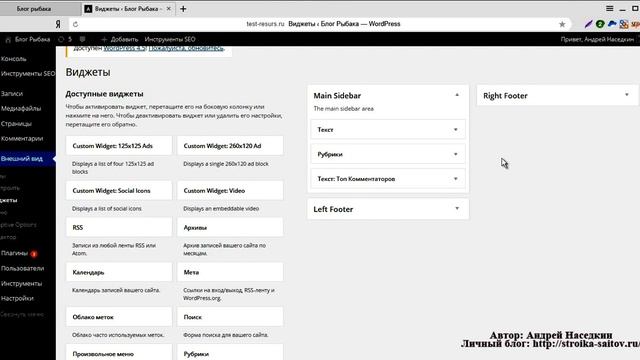Click the blue cloud extension icon

612,24
